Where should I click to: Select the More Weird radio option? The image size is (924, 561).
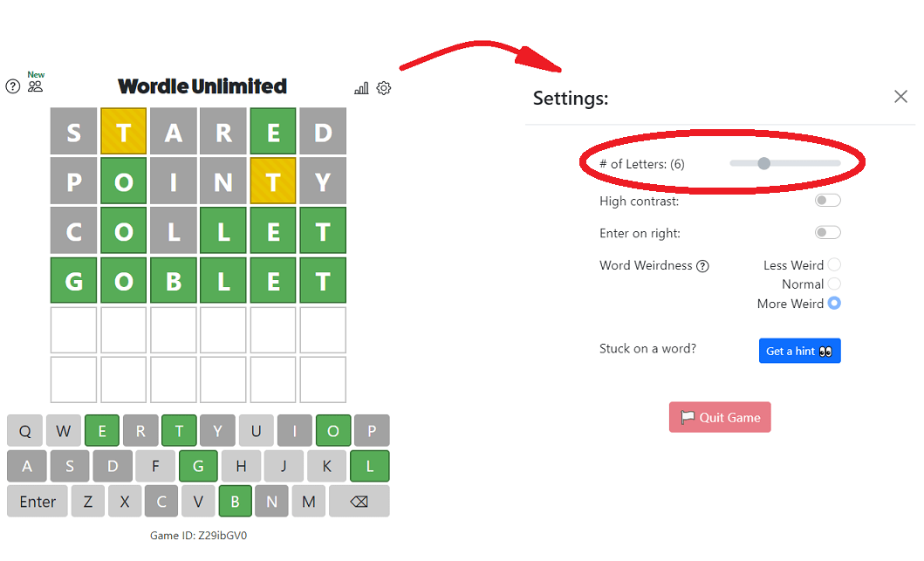click(x=834, y=303)
